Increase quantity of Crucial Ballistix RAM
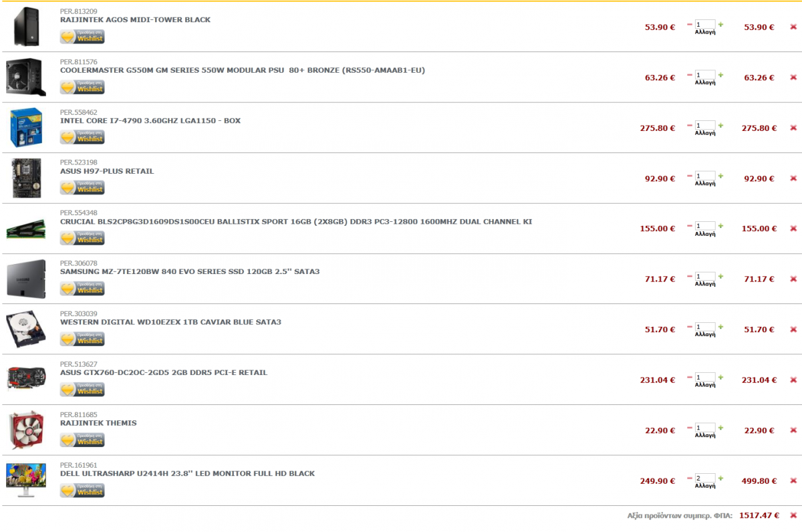Viewport: 802px width, 532px height. click(x=720, y=226)
